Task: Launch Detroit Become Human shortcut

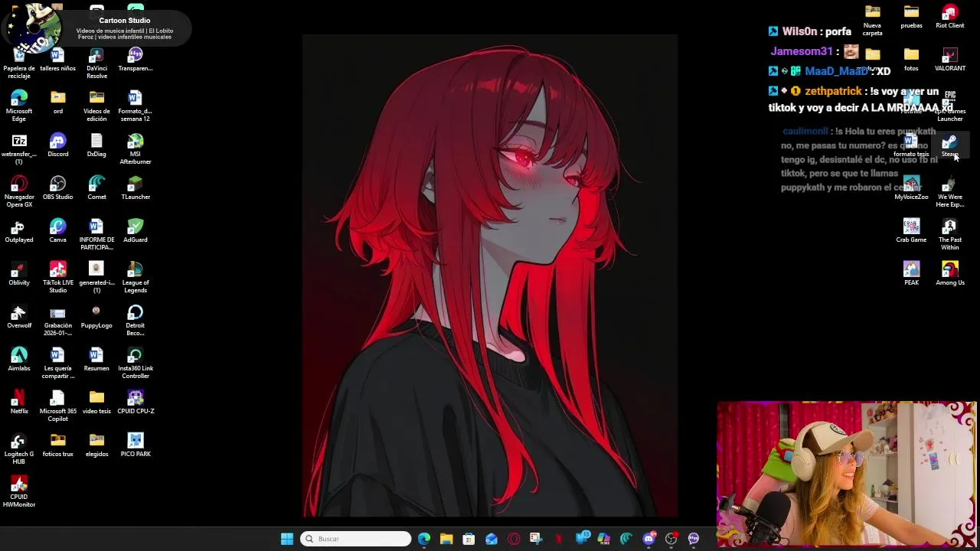Action: click(135, 320)
